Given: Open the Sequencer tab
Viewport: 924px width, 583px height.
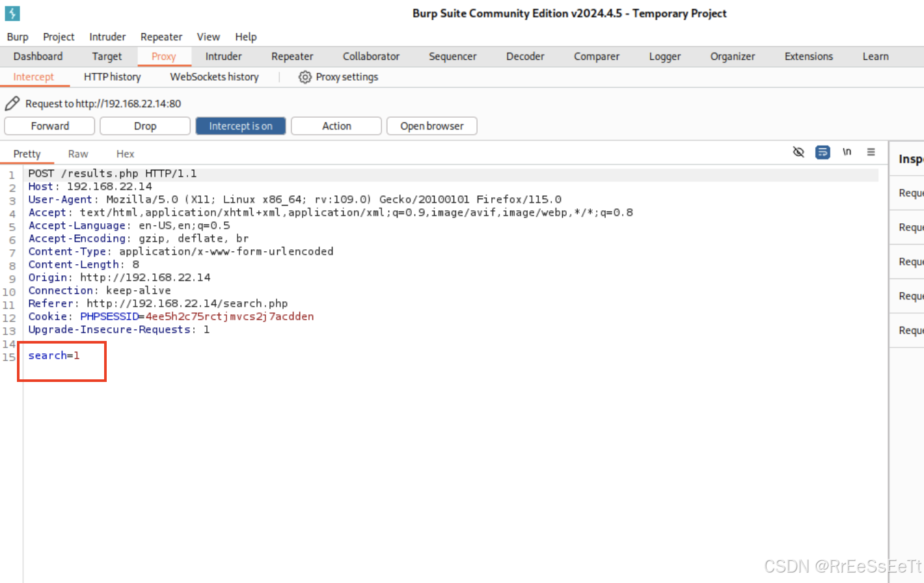Looking at the screenshot, I should pyautogui.click(x=453, y=57).
